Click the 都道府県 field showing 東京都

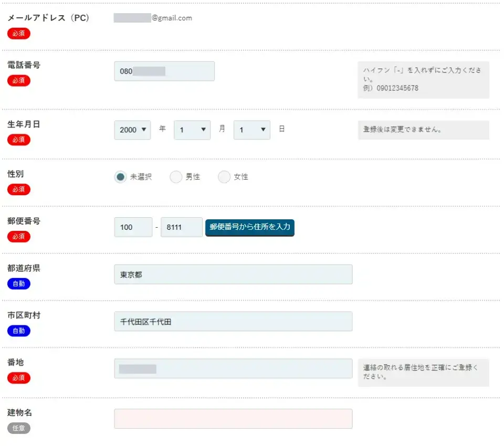point(233,274)
